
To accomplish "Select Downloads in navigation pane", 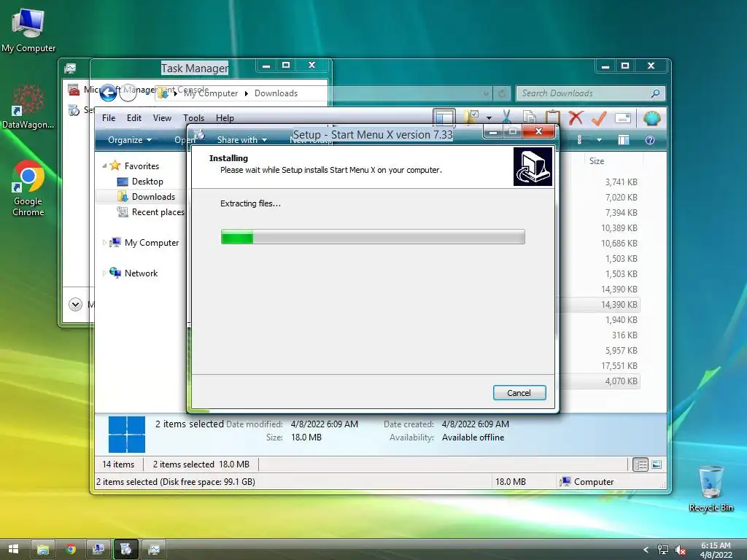I will pyautogui.click(x=153, y=197).
